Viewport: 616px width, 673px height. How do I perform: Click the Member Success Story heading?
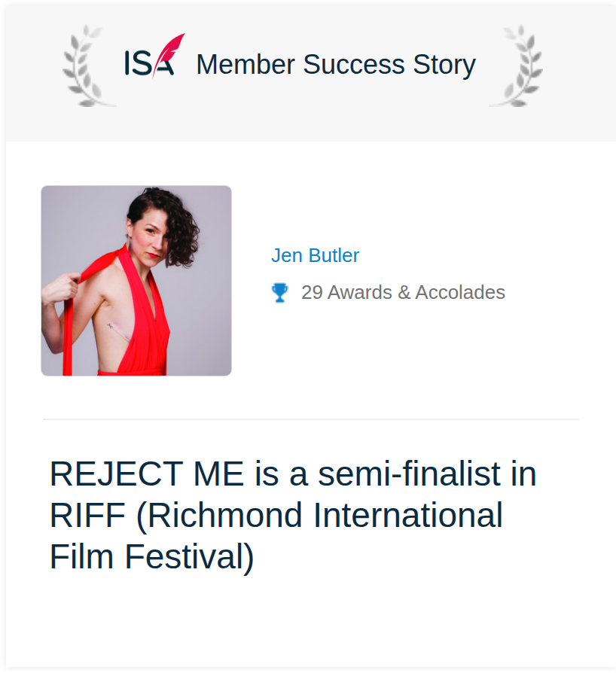(336, 65)
